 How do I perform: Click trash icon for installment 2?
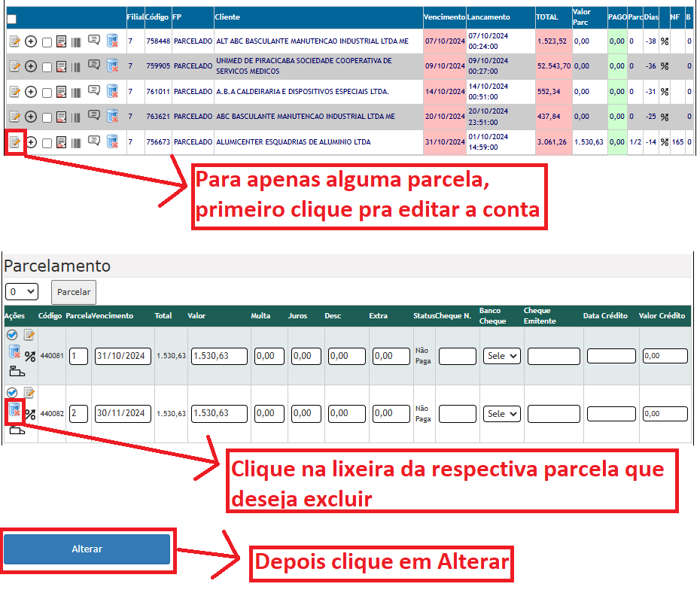[14, 410]
